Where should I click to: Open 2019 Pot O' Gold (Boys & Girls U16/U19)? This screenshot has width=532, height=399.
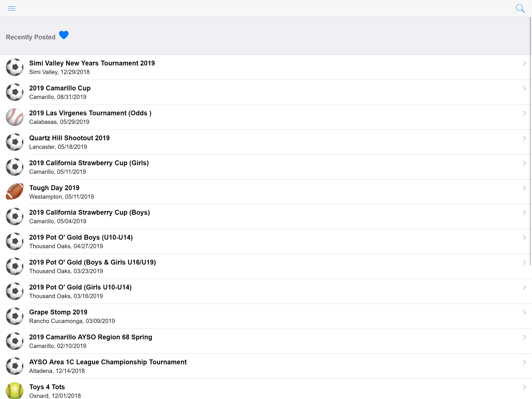click(x=92, y=262)
